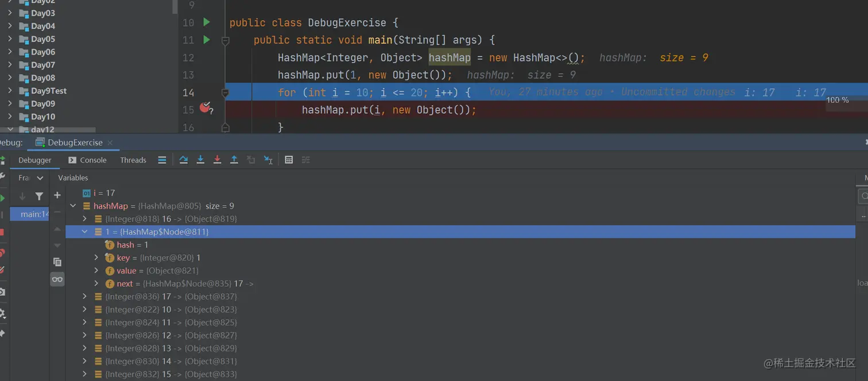This screenshot has width=868, height=381.
Task: Toggle the Show Watches glasses icon
Action: point(57,279)
